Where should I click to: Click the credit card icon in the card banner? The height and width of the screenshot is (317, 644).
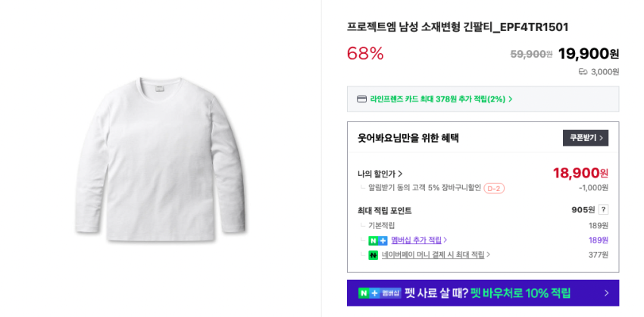point(362,99)
